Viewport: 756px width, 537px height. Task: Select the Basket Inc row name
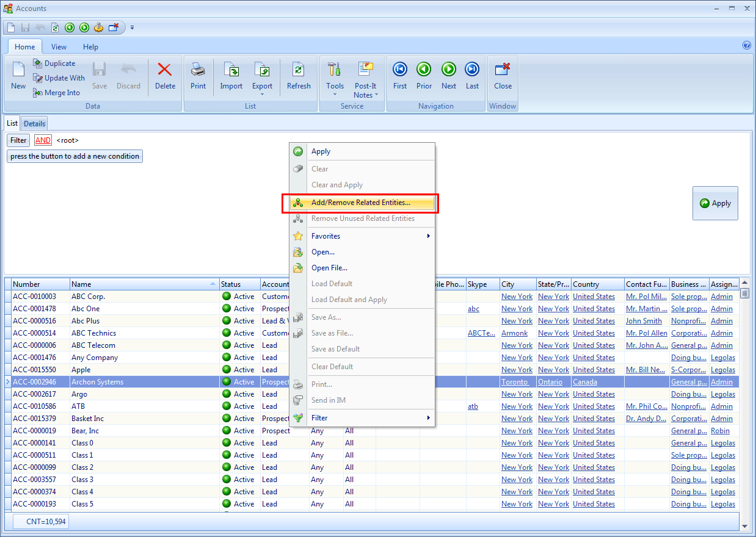(x=88, y=419)
